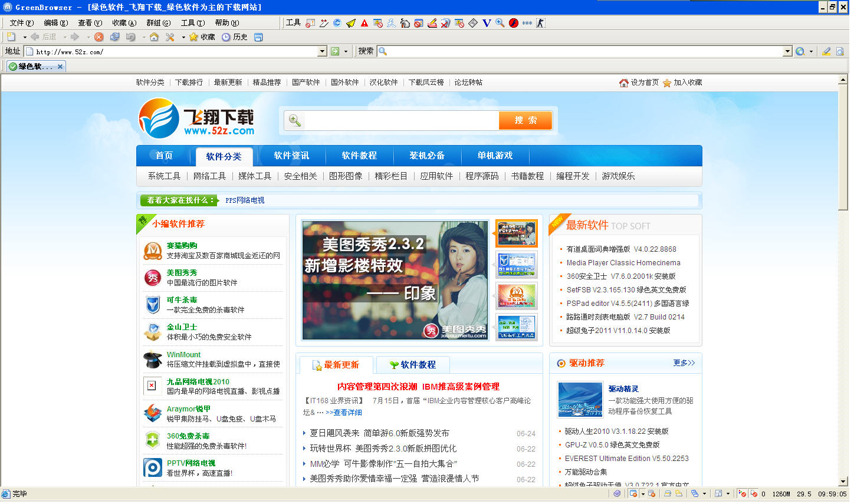Open 单机游戏 in the blue nav bar
Screen dimensions: 854x504
click(495, 156)
